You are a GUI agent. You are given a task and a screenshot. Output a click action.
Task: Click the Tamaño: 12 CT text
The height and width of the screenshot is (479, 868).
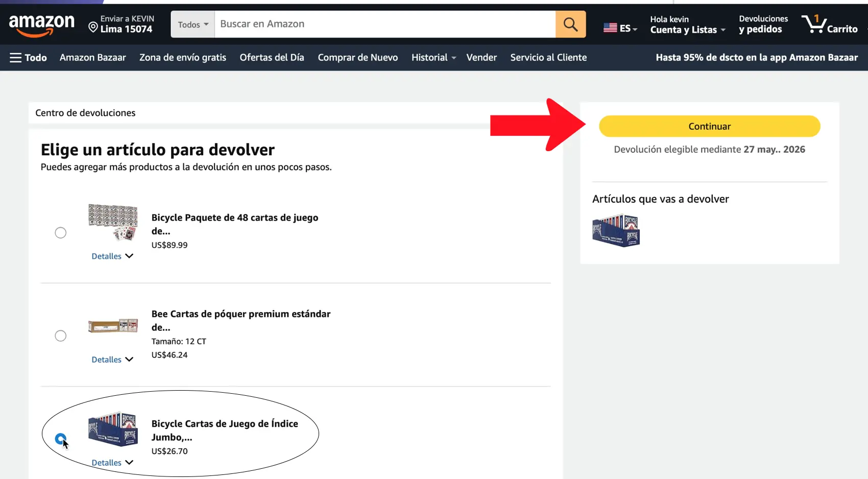(179, 341)
